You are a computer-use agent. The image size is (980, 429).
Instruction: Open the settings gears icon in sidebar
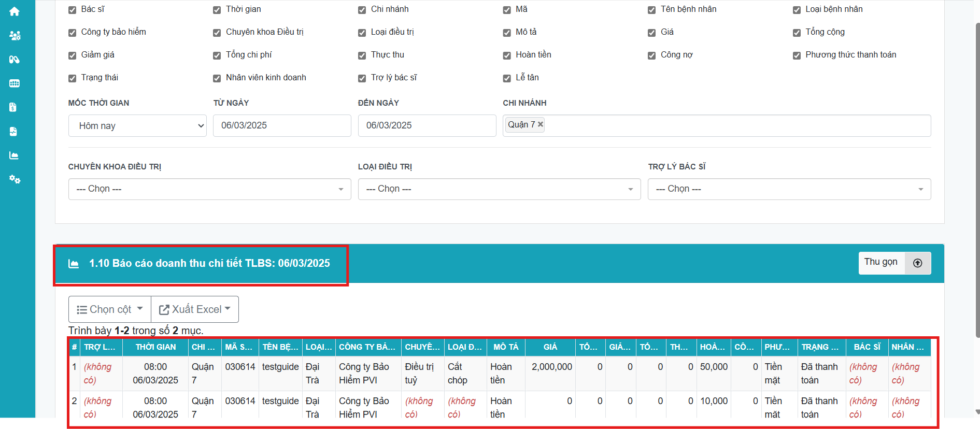tap(15, 179)
